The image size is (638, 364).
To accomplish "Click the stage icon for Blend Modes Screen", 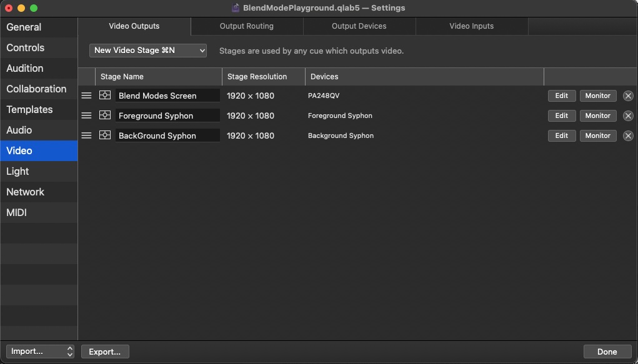I will 105,96.
